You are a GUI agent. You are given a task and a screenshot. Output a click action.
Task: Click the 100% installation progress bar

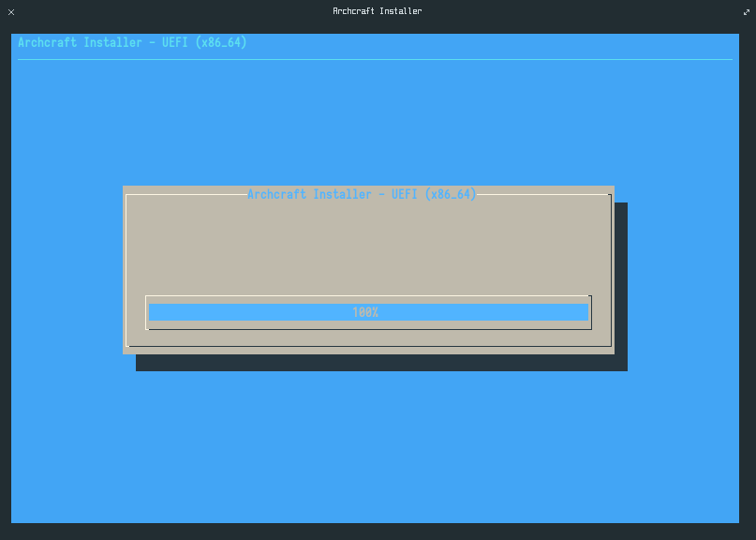(x=368, y=312)
